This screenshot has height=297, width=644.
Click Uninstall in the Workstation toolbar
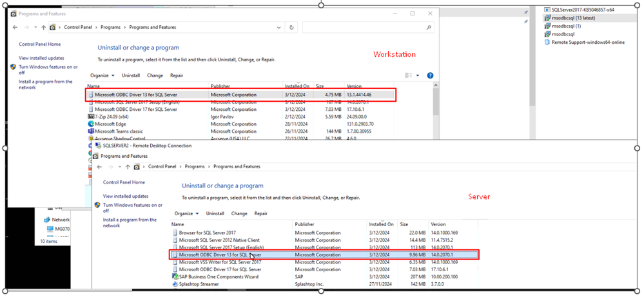tap(131, 75)
